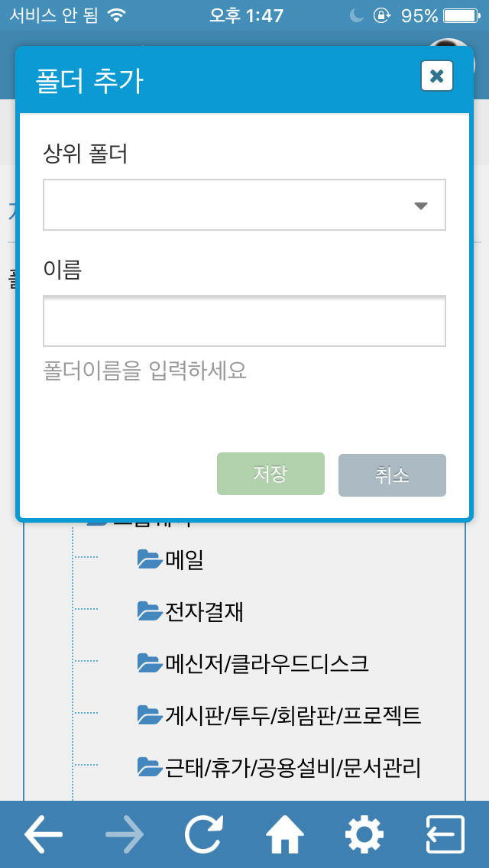Image resolution: width=489 pixels, height=868 pixels.
Task: Select the 메일 folder
Action: [184, 561]
